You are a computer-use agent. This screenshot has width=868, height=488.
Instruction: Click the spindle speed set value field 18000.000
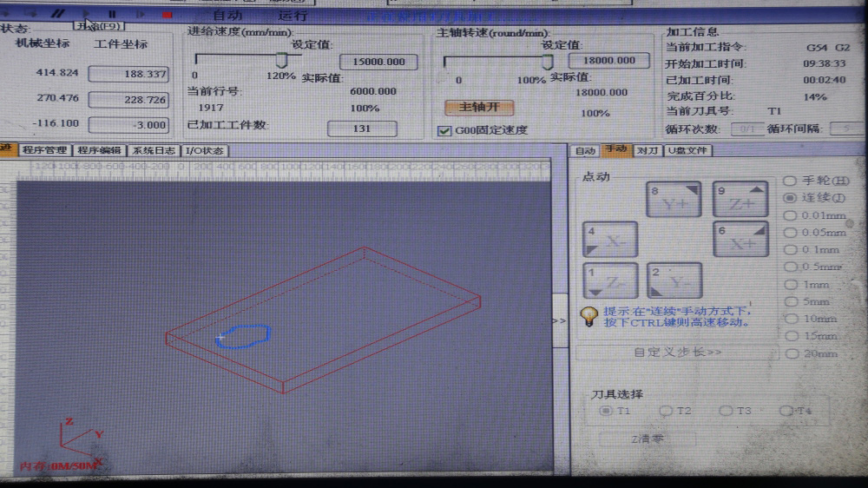[x=609, y=61]
